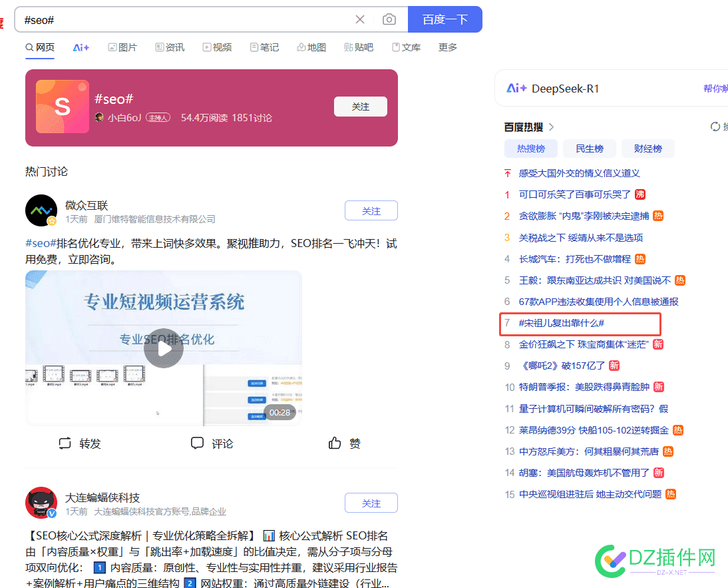Screen dimensions: 728x588
Task: Open 王毅：跟东南亚达成共识 对美国说不
Action: coord(595,280)
